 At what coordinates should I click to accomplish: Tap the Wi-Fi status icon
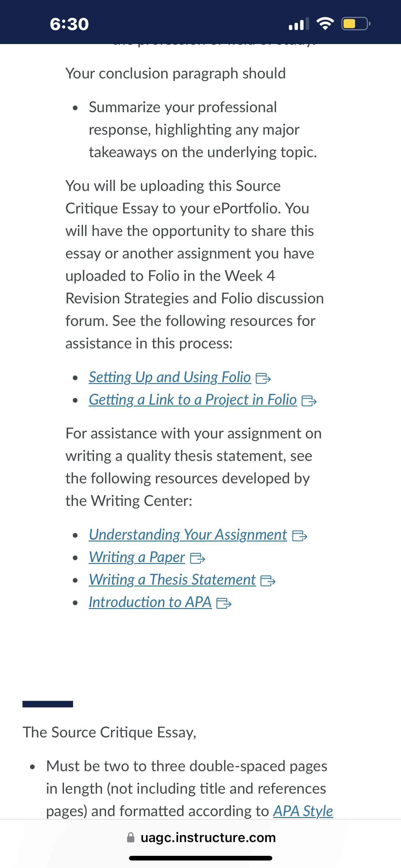325,24
